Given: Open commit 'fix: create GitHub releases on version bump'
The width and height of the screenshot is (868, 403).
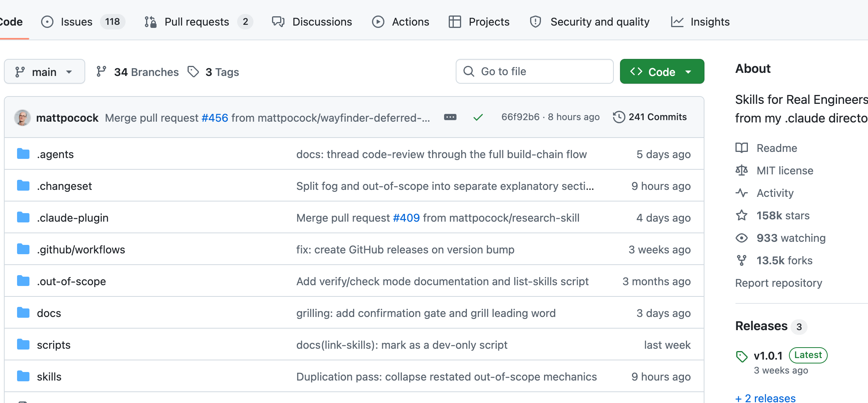Looking at the screenshot, I should tap(405, 250).
